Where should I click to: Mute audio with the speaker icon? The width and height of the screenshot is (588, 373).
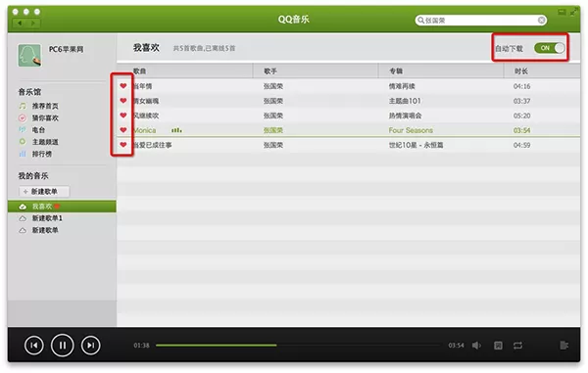(x=476, y=346)
